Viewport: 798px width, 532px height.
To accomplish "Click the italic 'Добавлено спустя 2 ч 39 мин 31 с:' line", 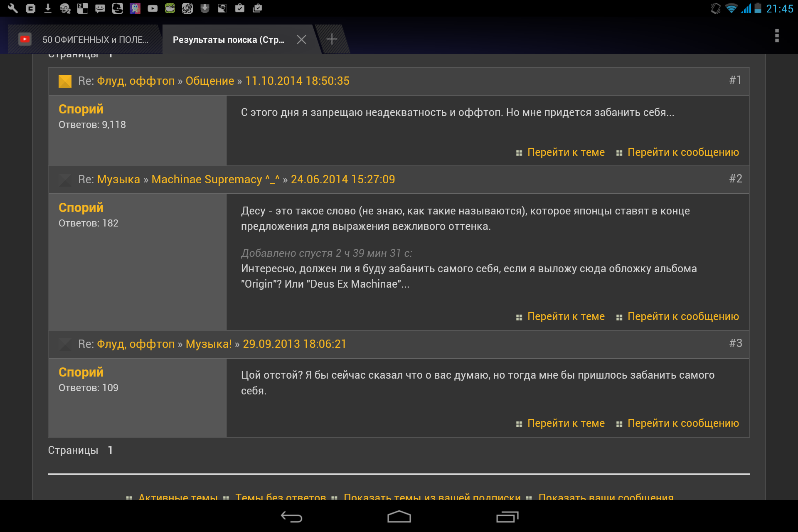I will (x=327, y=253).
